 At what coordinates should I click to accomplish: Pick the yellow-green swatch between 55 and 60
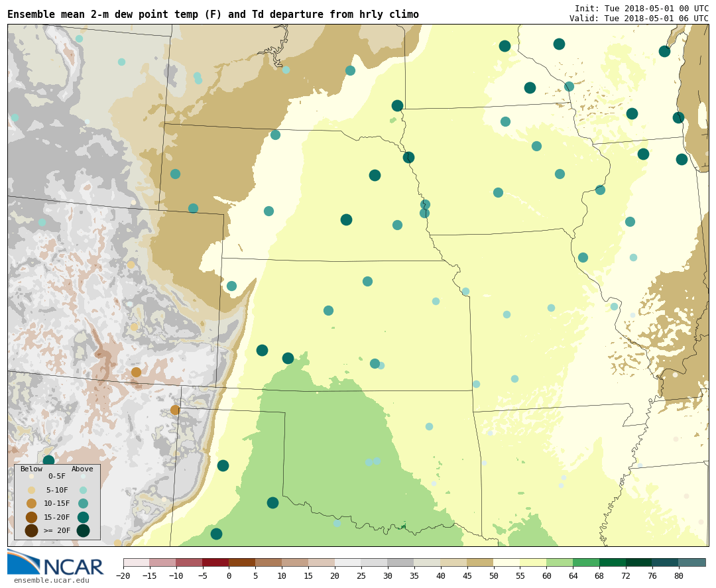point(533,562)
